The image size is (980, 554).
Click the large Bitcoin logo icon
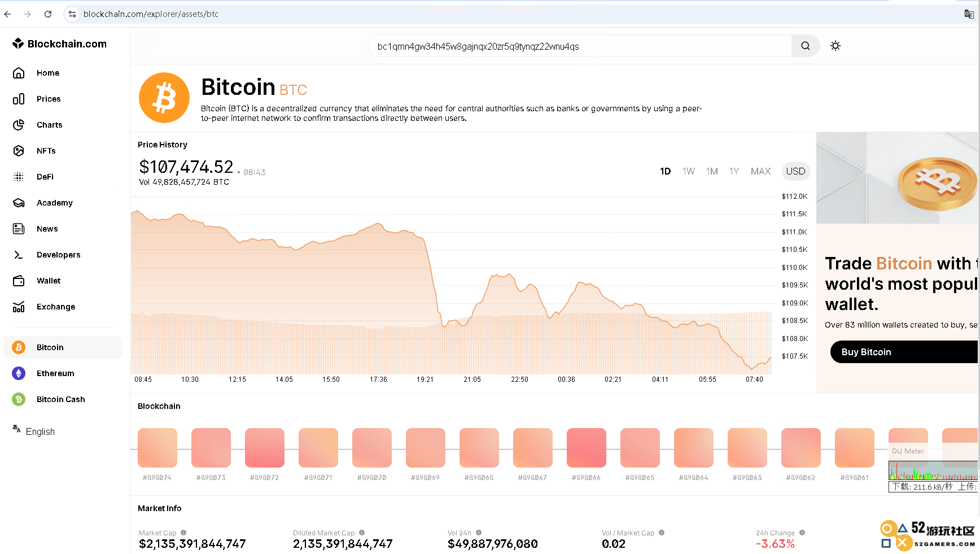pyautogui.click(x=164, y=98)
